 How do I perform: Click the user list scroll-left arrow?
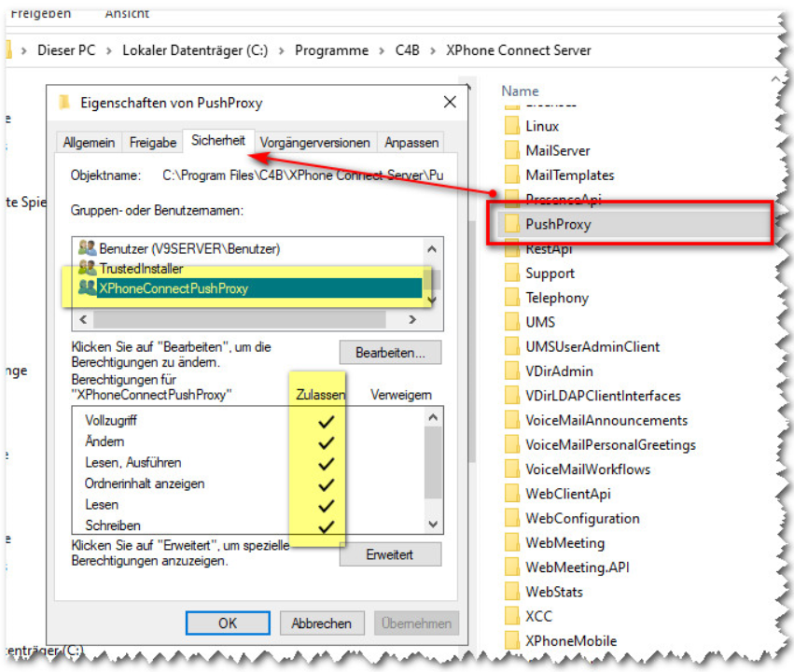click(x=83, y=319)
